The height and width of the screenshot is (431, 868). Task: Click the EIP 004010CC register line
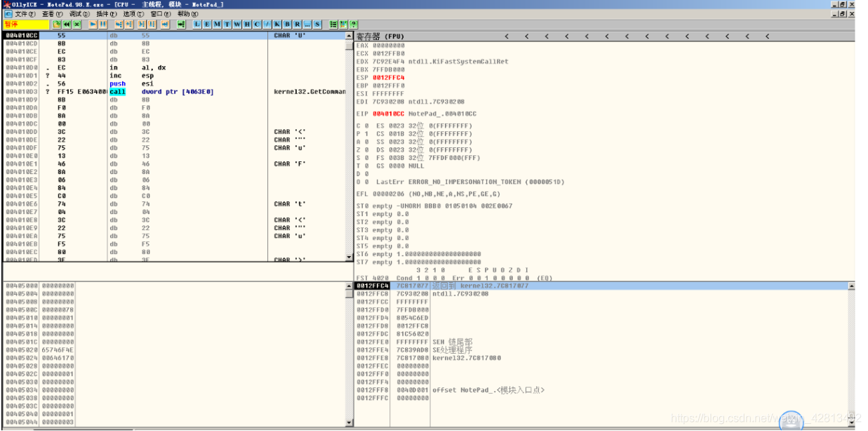[416, 114]
